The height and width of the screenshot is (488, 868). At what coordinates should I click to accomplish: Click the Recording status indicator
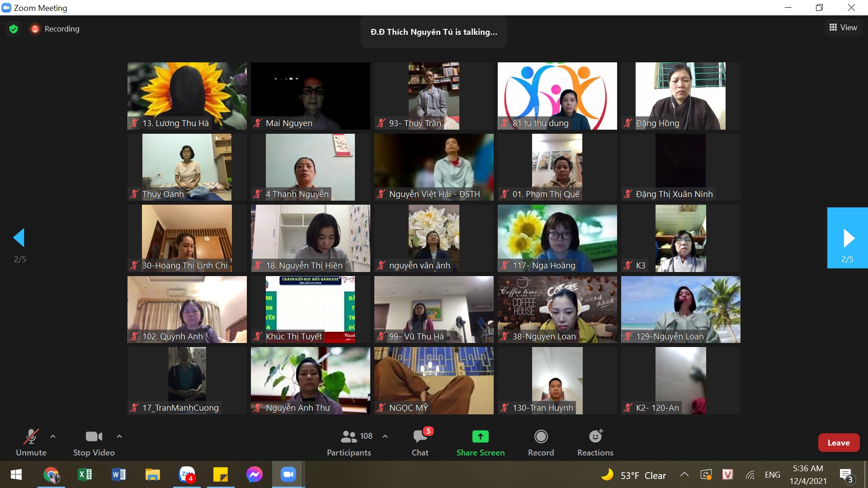click(55, 29)
